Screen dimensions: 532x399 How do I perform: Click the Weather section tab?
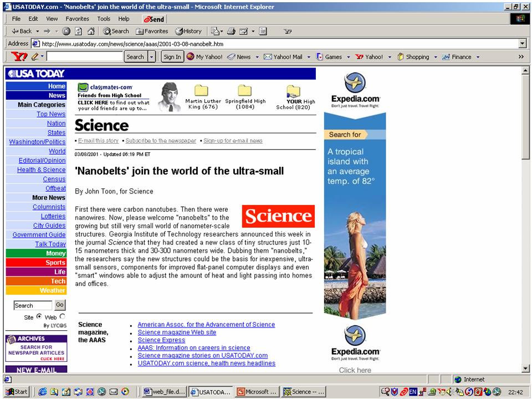[x=37, y=290]
